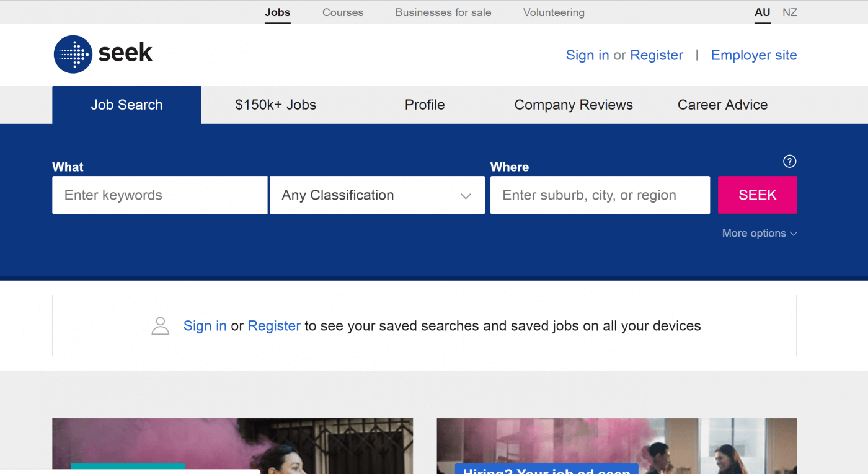Open the left promo image with the woman

[x=232, y=446]
